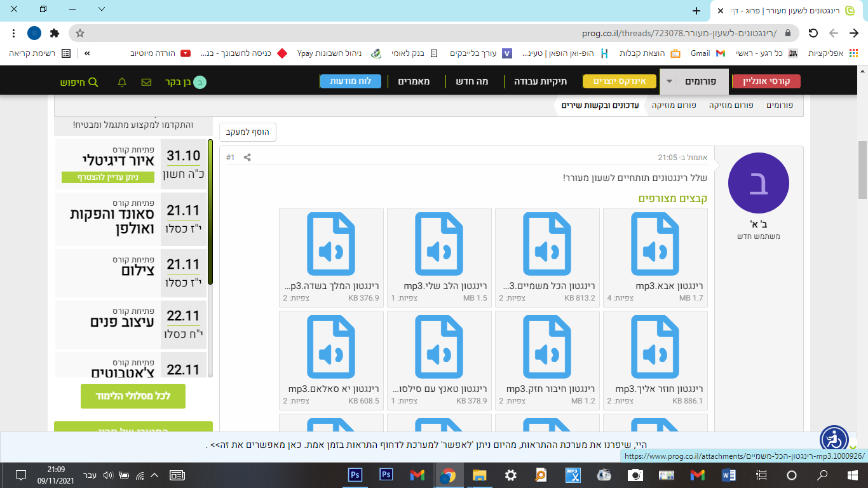Open the איור דיגיטלי course entry
Viewport: 868px width, 488px height.
[130, 163]
